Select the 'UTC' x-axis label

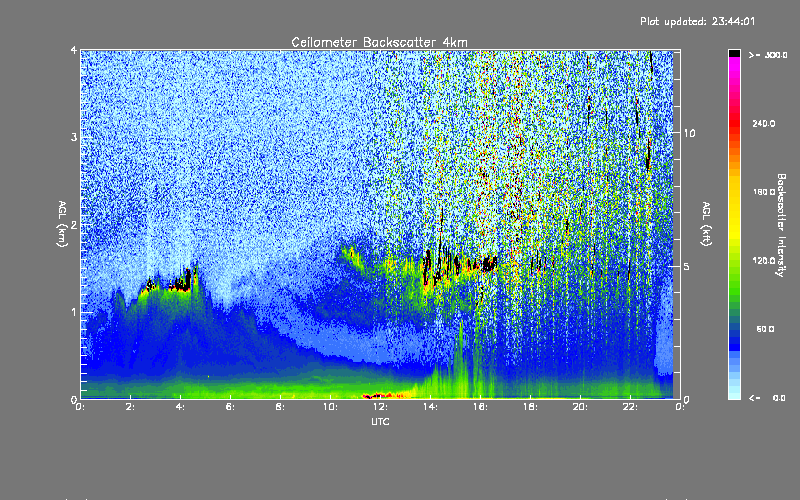[x=380, y=422]
